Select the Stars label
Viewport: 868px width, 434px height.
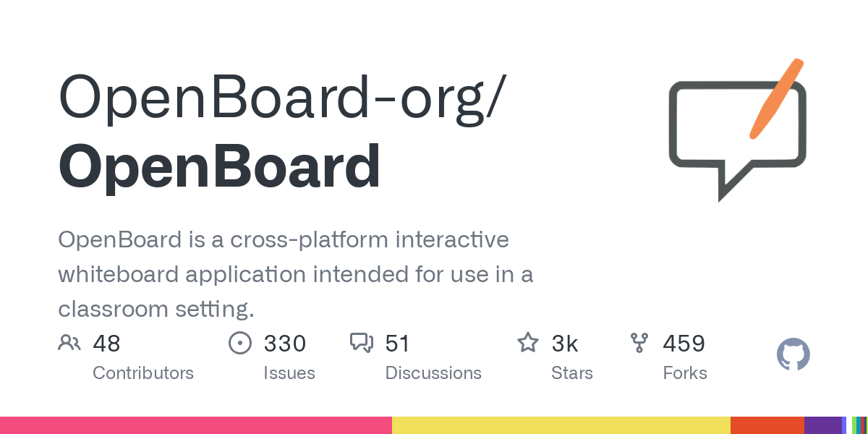(572, 373)
